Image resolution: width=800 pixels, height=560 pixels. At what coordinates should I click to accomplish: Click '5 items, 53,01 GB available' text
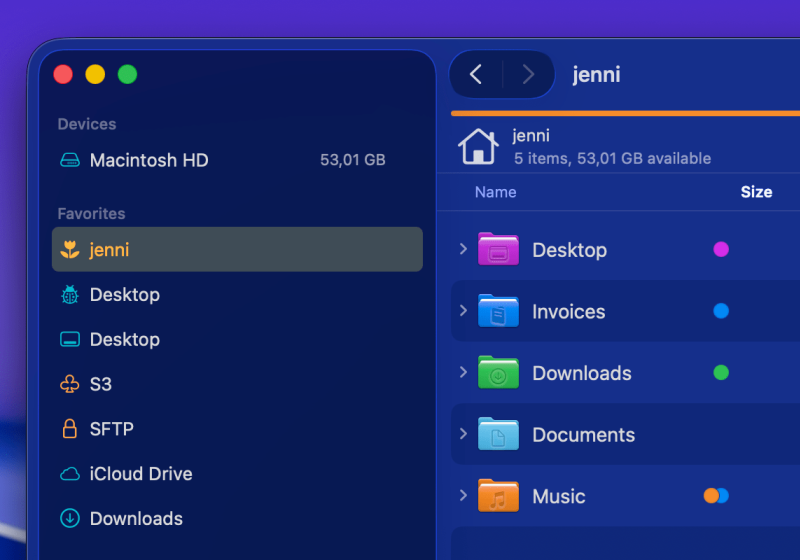click(612, 159)
